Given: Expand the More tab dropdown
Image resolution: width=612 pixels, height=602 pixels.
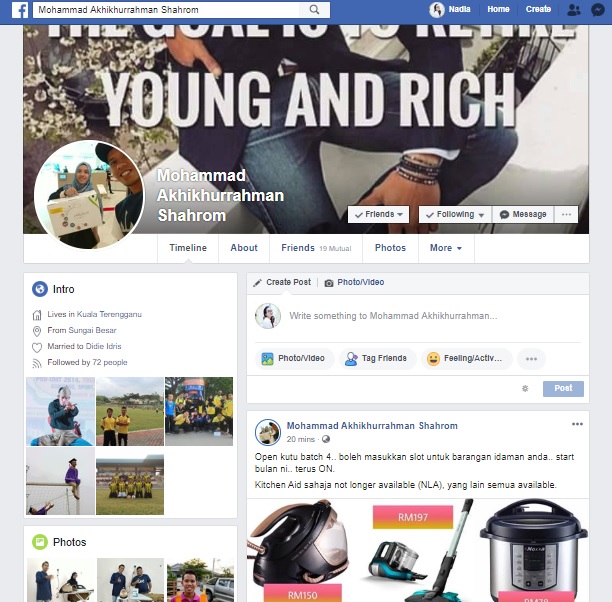Looking at the screenshot, I should (446, 248).
